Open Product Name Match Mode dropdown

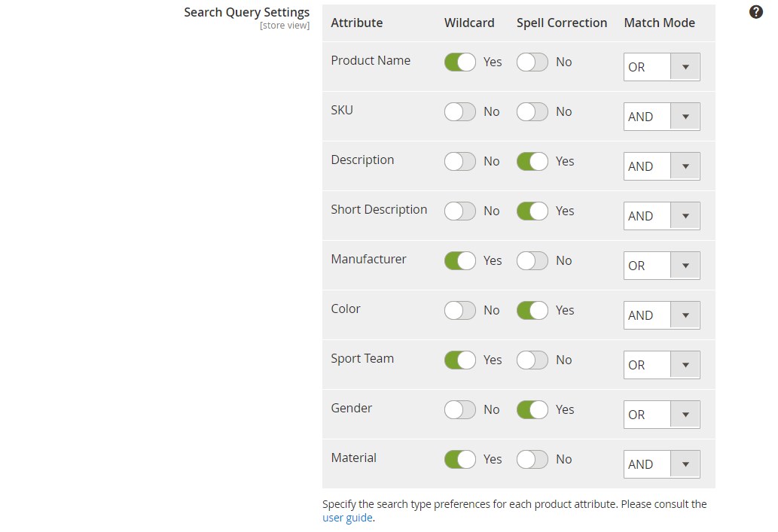pyautogui.click(x=661, y=67)
